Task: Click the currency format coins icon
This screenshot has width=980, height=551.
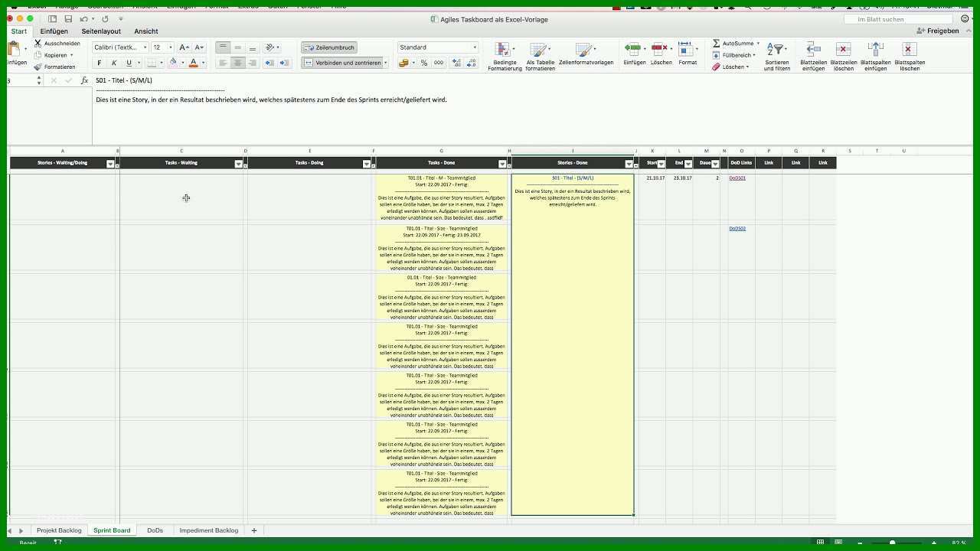Action: [404, 63]
